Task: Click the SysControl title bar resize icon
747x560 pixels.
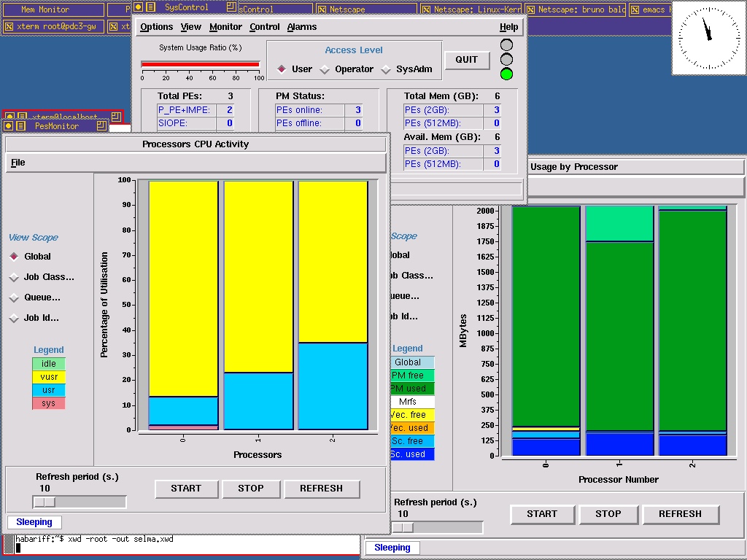Action: point(231,7)
